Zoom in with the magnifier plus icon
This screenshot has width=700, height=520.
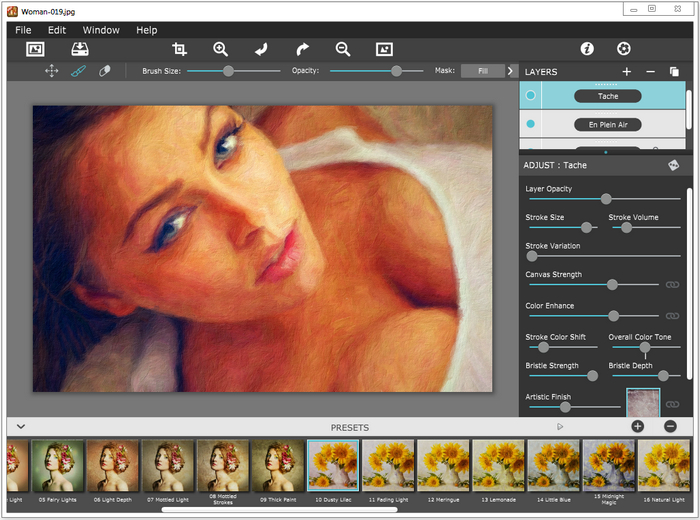(x=221, y=49)
